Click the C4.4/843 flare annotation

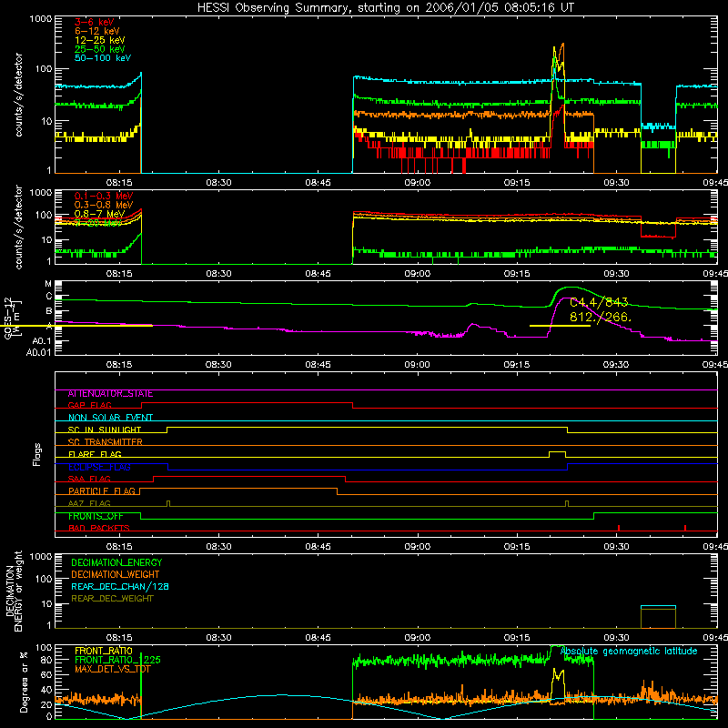[x=599, y=303]
